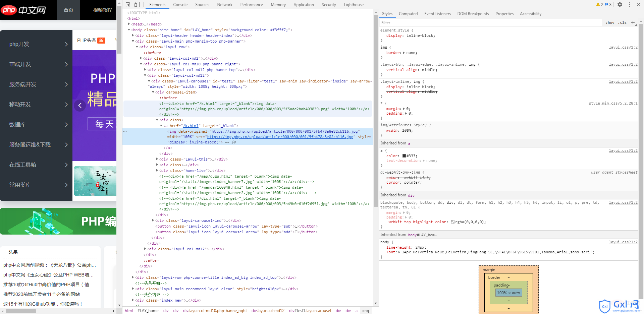The width and height of the screenshot is (644, 314).
Task: Click the php中文网 logo
Action: 23,10
